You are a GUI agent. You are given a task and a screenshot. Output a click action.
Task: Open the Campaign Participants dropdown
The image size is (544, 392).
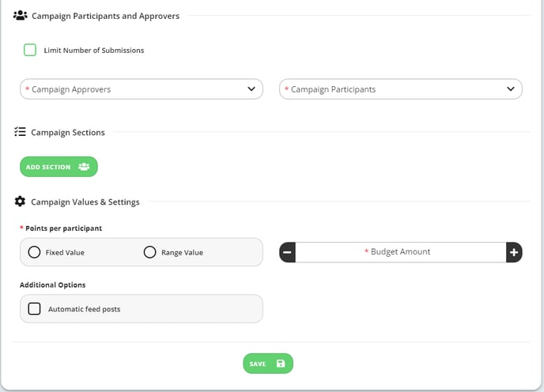coord(400,89)
